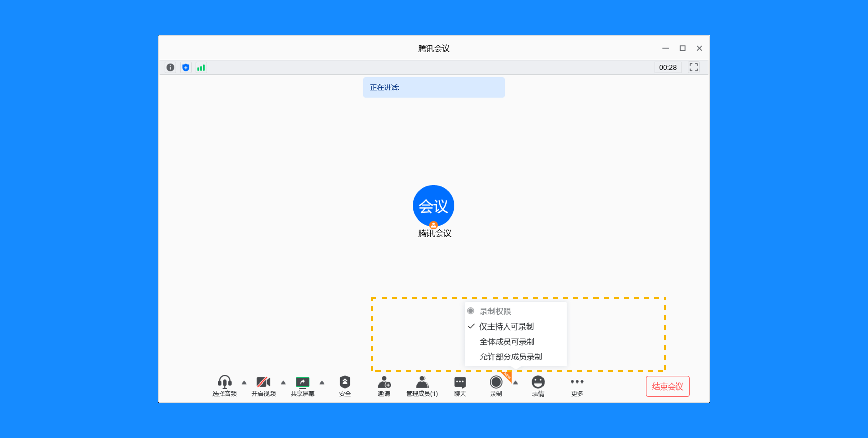
Task: Open the 表情 emoji reactions
Action: point(538,386)
